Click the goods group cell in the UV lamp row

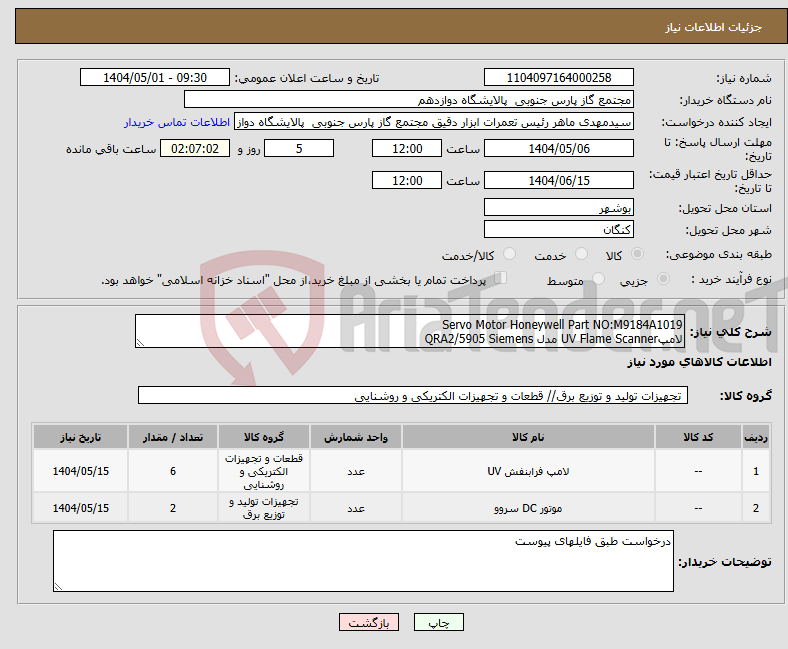[264, 471]
